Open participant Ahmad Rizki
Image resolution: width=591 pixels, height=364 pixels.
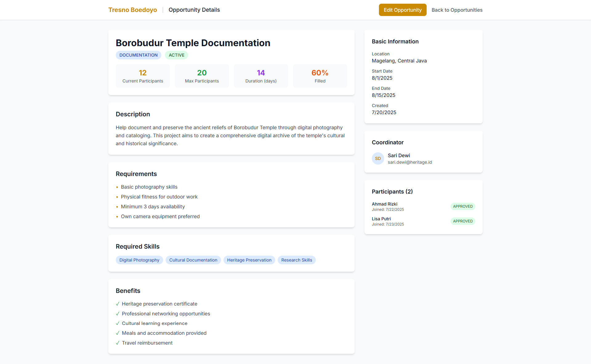click(x=384, y=204)
